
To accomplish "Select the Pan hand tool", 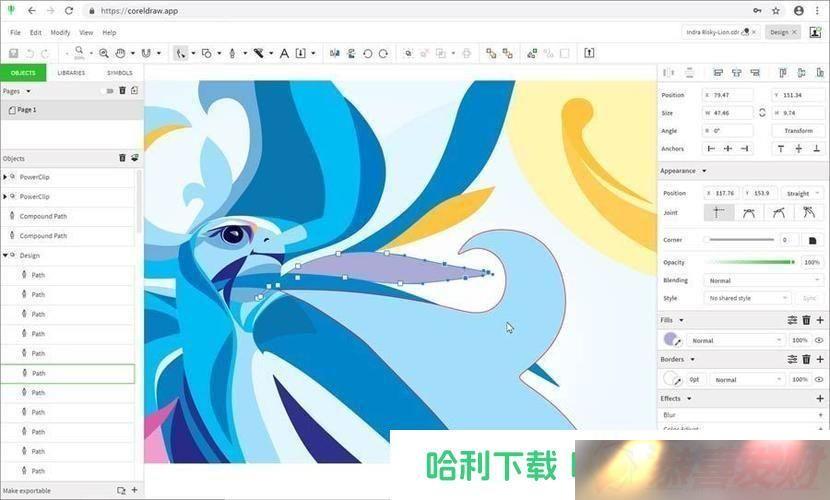I will (121, 53).
